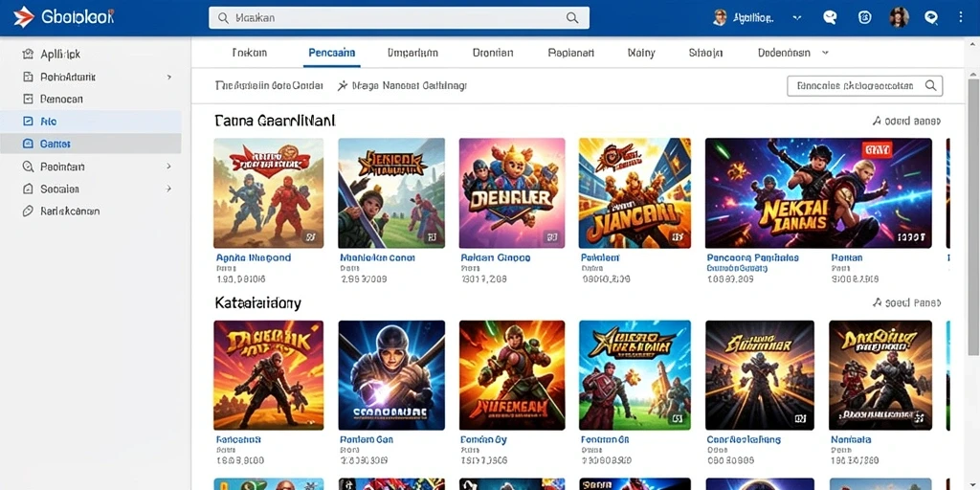Viewport: 980px width, 490px height.
Task: Switch to the Sitaoja tab
Action: (705, 54)
